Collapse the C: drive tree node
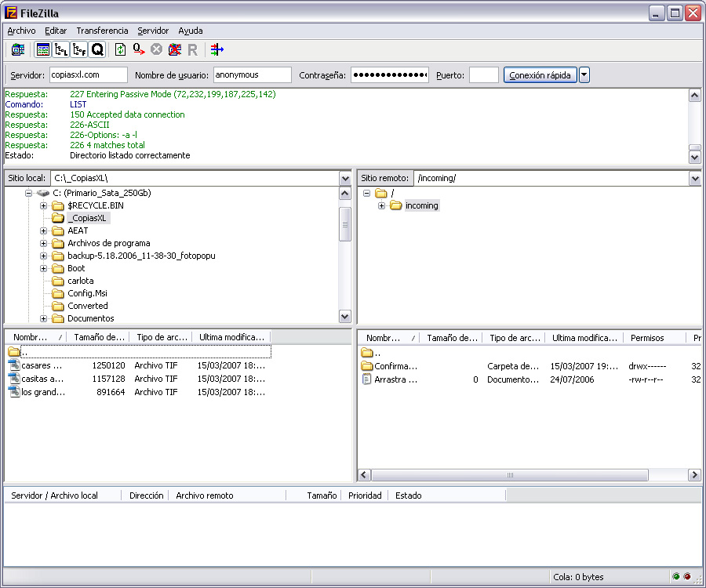 click(29, 193)
